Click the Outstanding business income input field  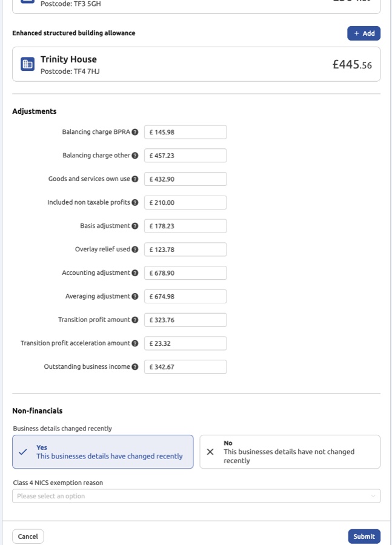point(185,367)
